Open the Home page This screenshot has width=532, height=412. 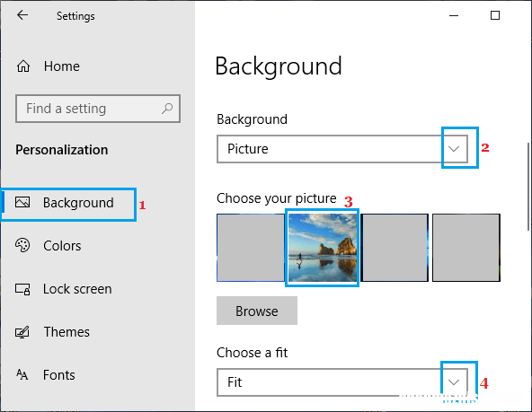click(x=62, y=66)
